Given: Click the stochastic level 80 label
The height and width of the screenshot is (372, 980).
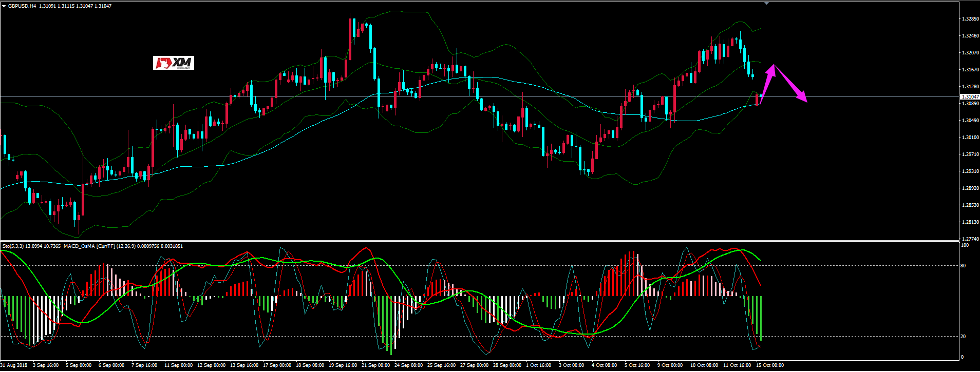Looking at the screenshot, I should (x=964, y=266).
